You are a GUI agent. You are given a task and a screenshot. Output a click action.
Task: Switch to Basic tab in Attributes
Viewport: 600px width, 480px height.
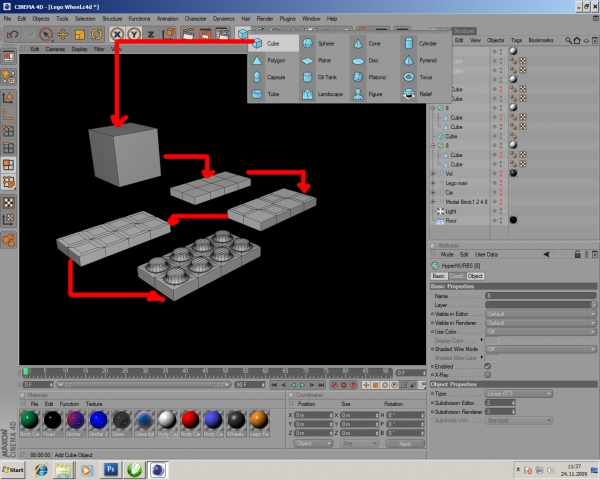439,276
